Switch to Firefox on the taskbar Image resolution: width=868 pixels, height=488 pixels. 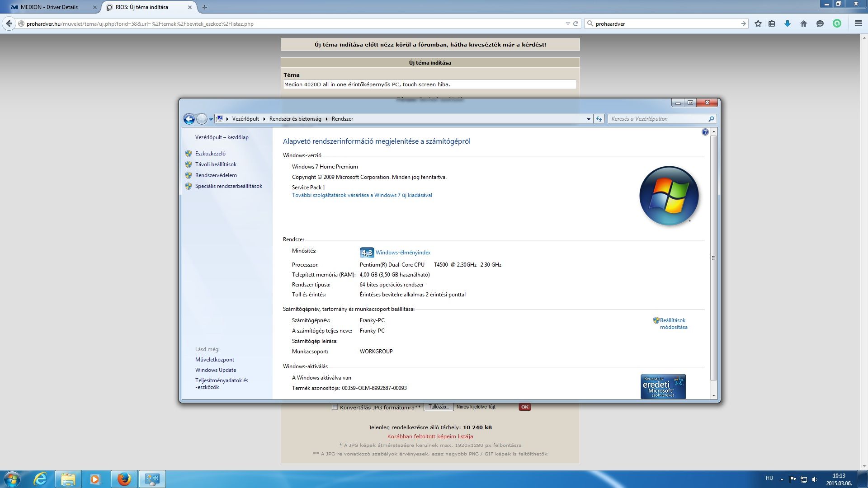[124, 479]
